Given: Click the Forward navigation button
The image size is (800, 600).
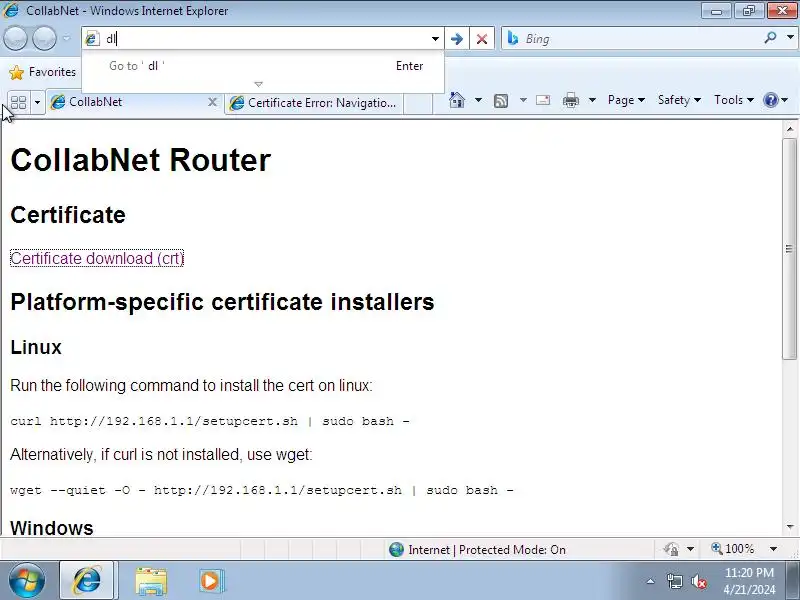Looking at the screenshot, I should pyautogui.click(x=44, y=38).
